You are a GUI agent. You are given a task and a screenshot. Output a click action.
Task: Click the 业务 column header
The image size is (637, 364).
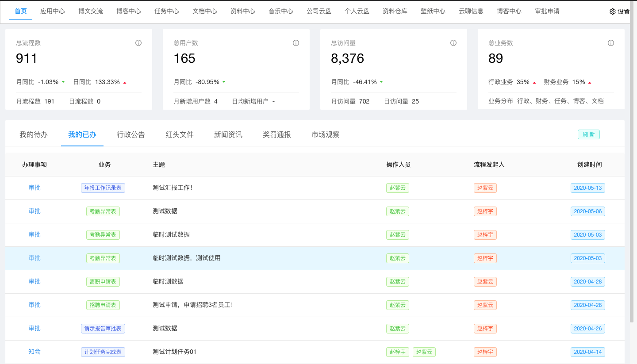(104, 165)
